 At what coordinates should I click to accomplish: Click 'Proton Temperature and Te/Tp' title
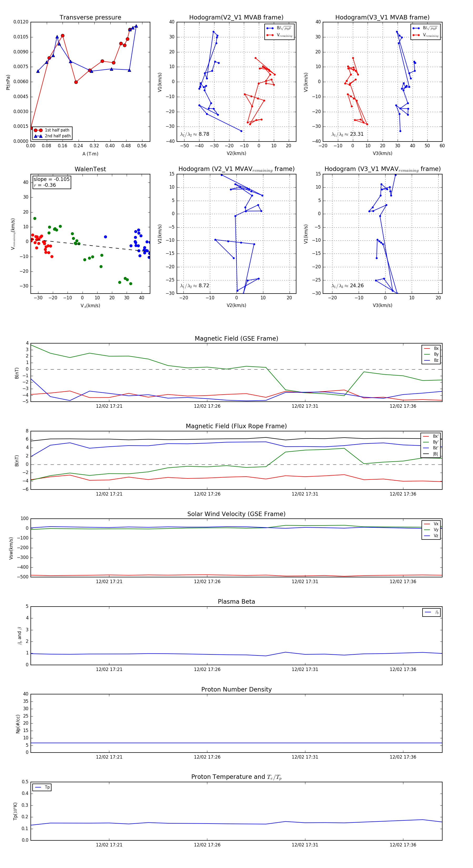[x=236, y=777]
